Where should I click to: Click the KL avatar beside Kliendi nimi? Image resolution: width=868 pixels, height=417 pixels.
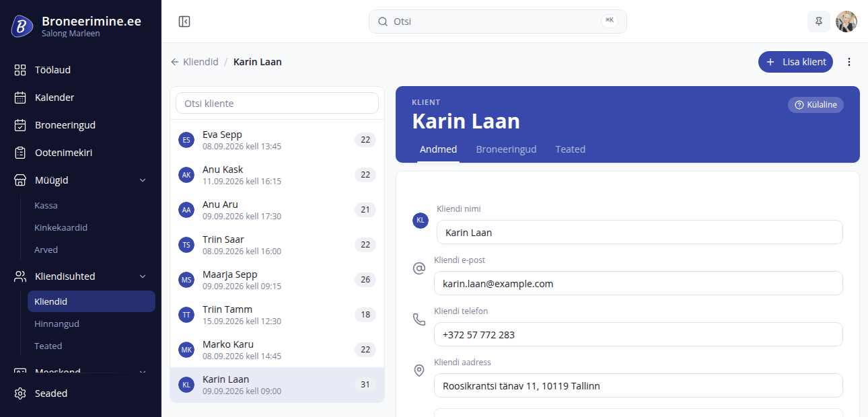click(421, 220)
